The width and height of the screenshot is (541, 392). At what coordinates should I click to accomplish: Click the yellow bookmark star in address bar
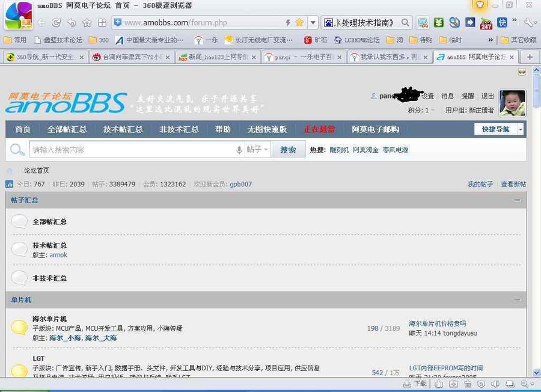(299, 23)
